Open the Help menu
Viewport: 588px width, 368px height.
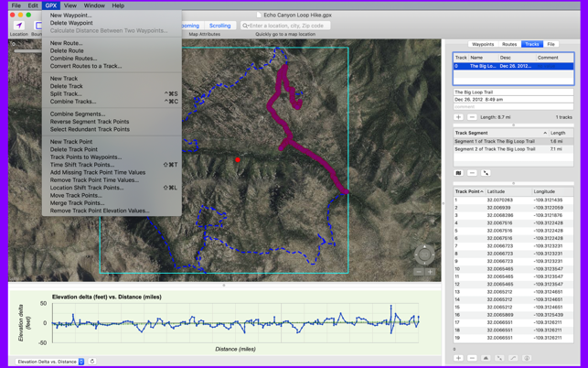(118, 5)
